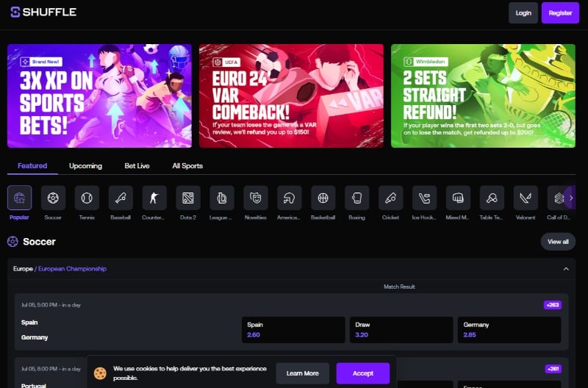Select the Boxing category icon
588x388 pixels.
point(357,198)
